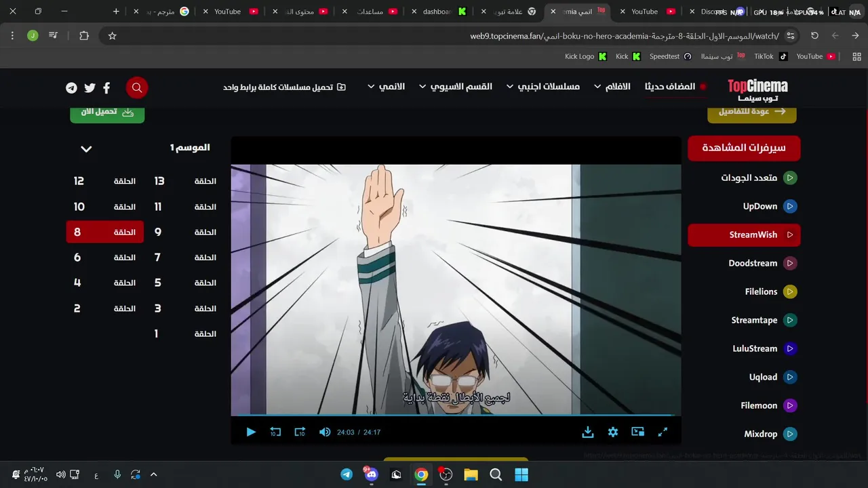Open episode 4 in the list
The height and width of the screenshot is (488, 868).
pyautogui.click(x=105, y=283)
